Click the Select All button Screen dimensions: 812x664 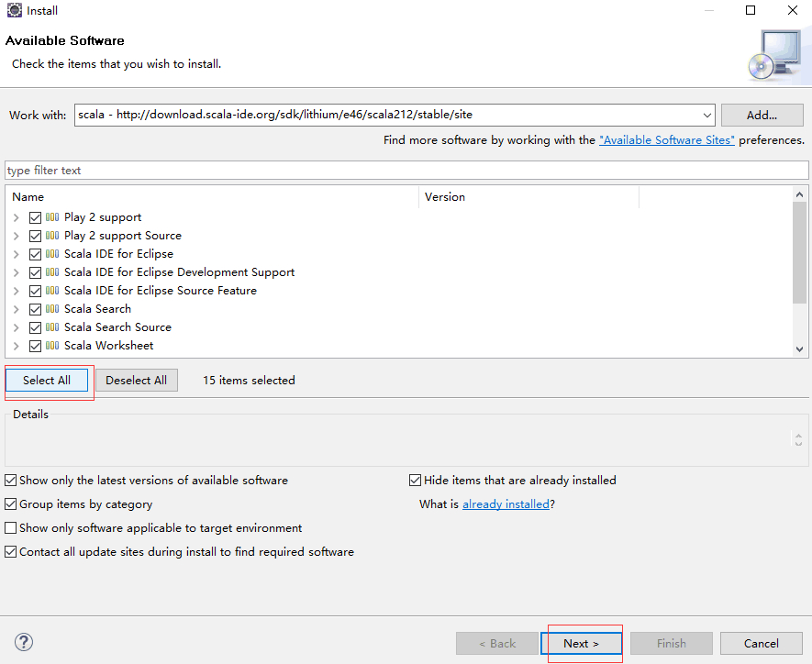point(47,381)
